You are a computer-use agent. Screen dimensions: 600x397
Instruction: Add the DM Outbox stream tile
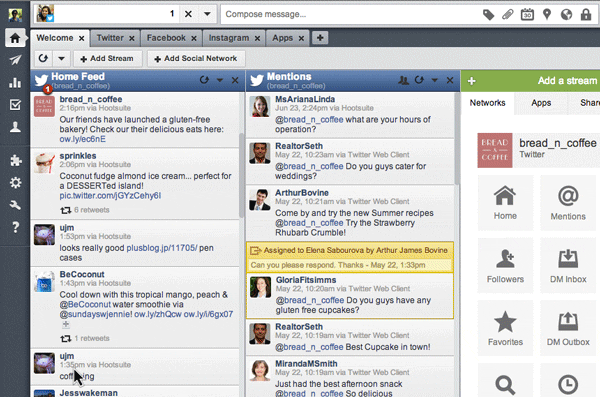click(x=568, y=328)
